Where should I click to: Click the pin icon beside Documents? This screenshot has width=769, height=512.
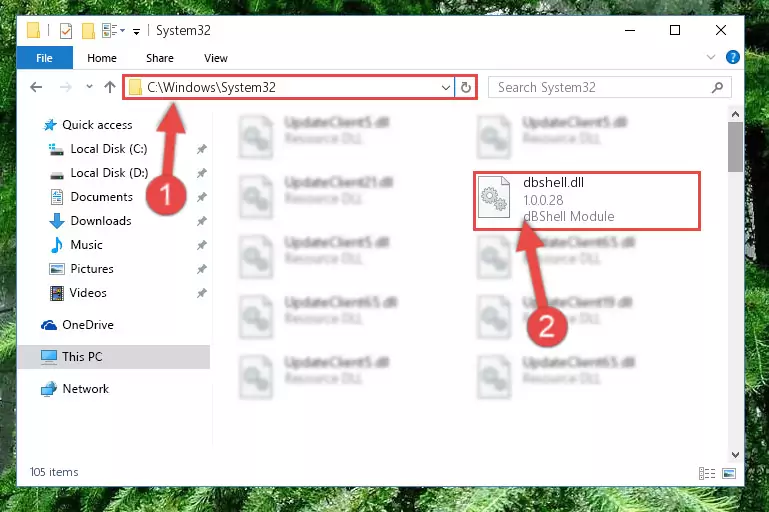[201, 197]
